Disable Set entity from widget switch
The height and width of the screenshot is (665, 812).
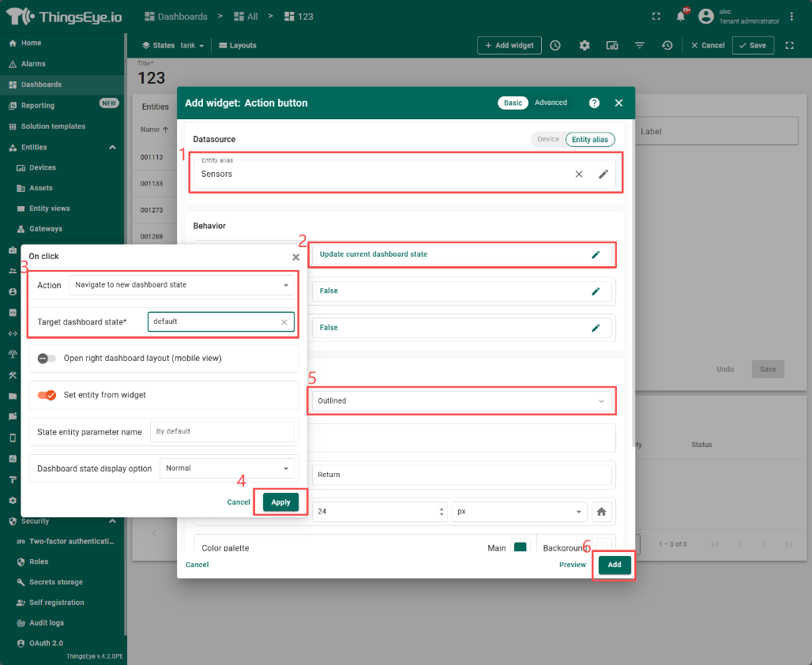(x=47, y=395)
